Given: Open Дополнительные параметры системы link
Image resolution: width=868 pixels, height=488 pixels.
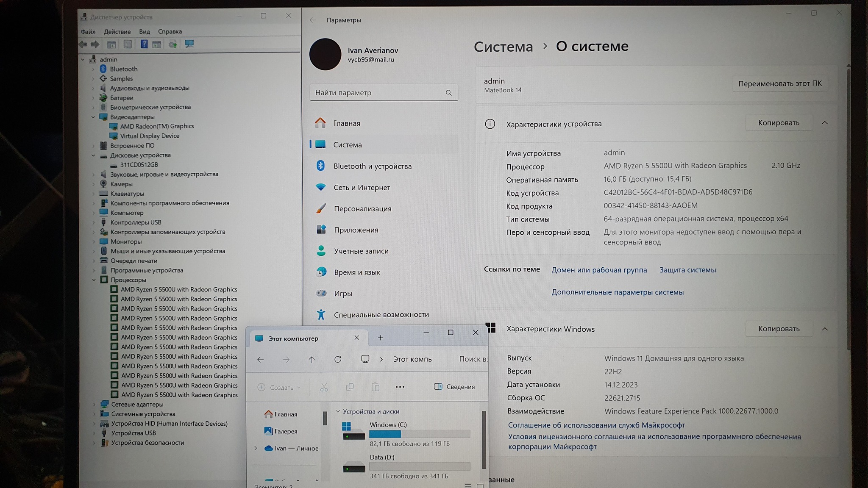Looking at the screenshot, I should [x=617, y=292].
